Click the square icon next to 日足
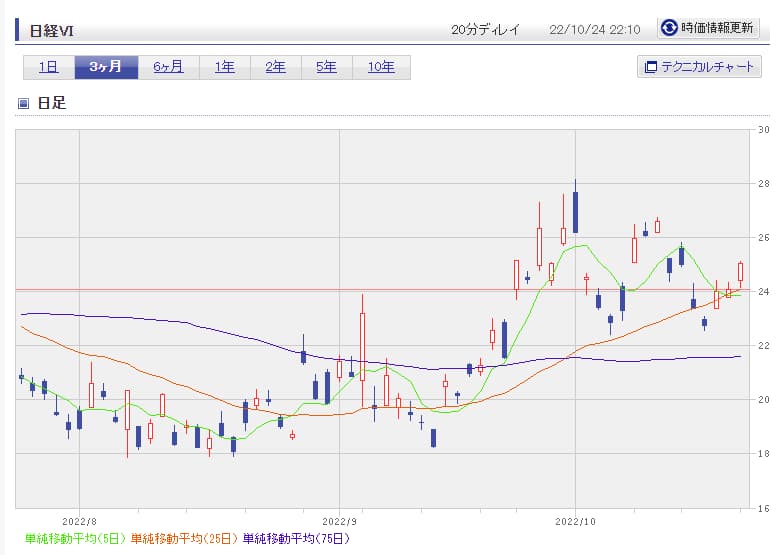780x555 pixels. pyautogui.click(x=24, y=103)
